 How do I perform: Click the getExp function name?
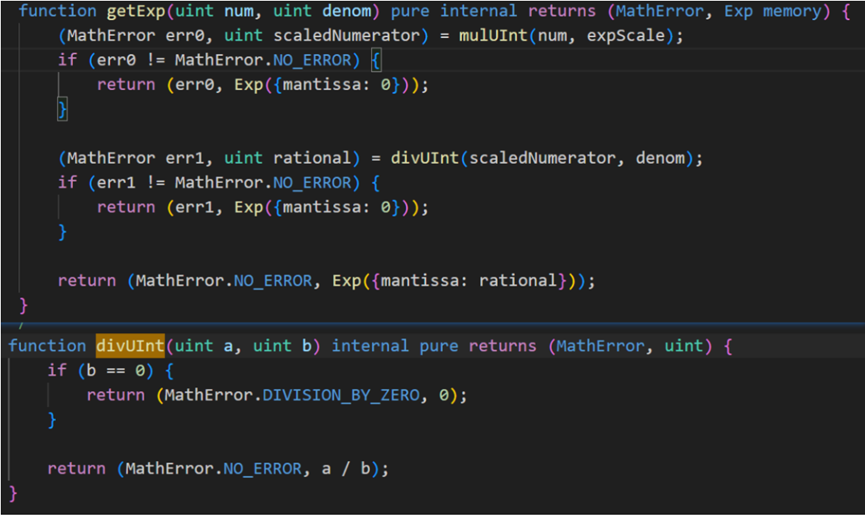pyautogui.click(x=135, y=11)
